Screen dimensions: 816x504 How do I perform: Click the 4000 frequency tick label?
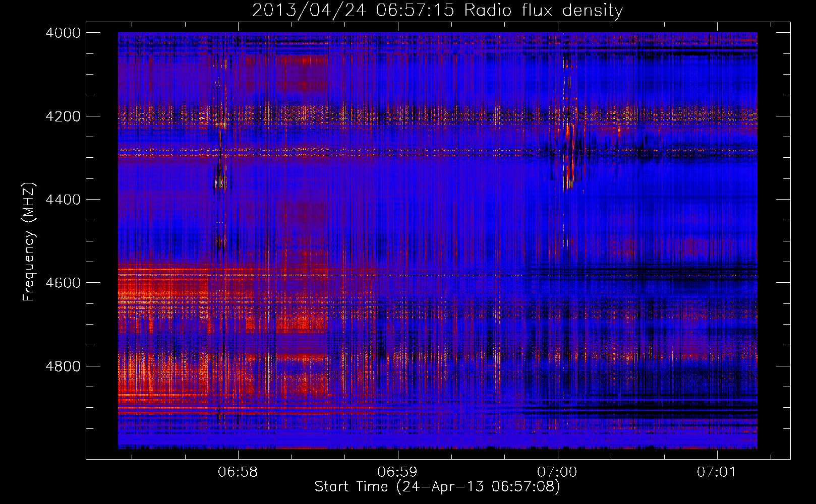[63, 33]
